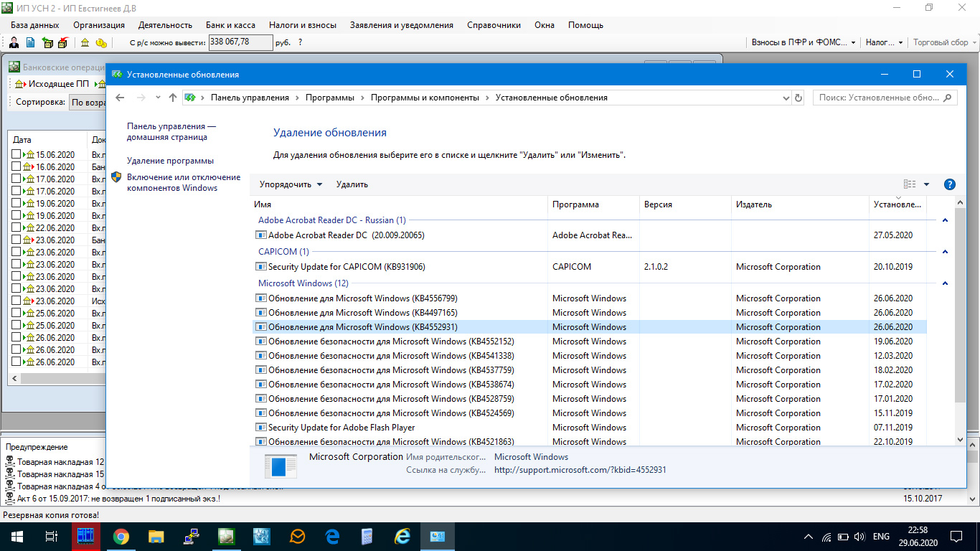Select update KB4556799 row

[588, 298]
